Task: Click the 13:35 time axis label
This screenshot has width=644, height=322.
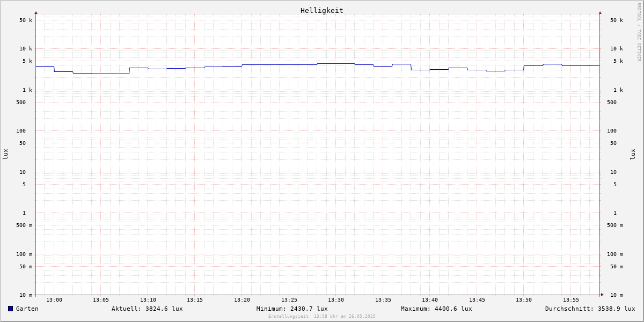Action: [383, 300]
